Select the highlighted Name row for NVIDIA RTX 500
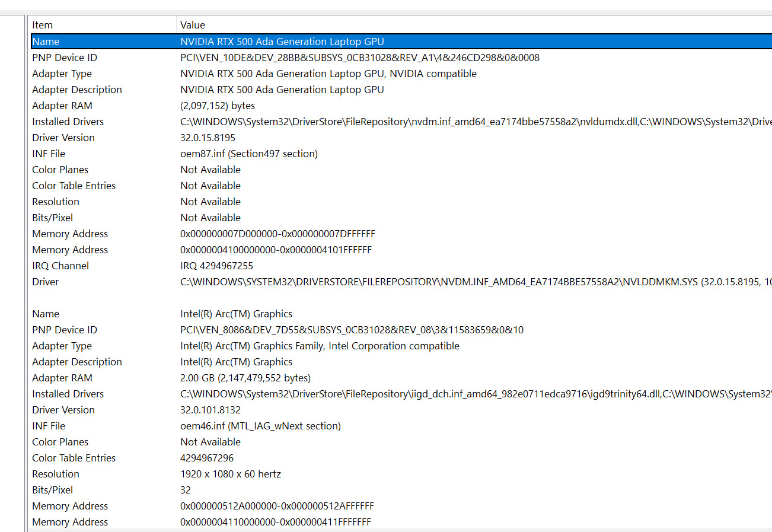Viewport: 772px width, 532px height. click(401, 42)
